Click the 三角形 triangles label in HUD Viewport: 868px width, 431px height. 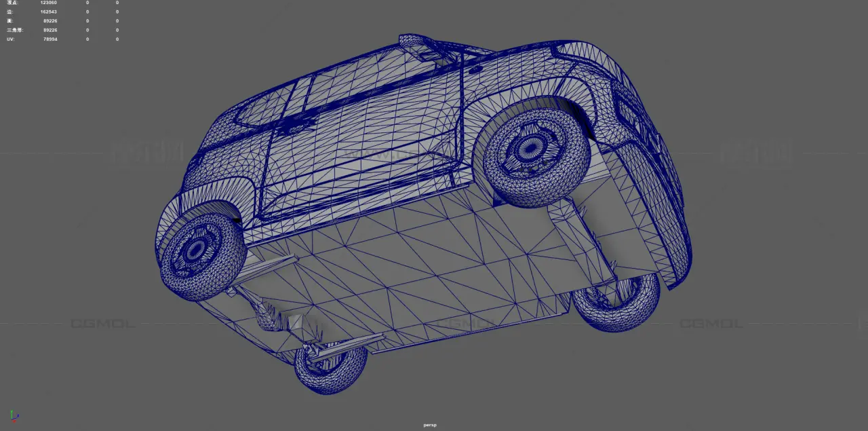coord(14,30)
